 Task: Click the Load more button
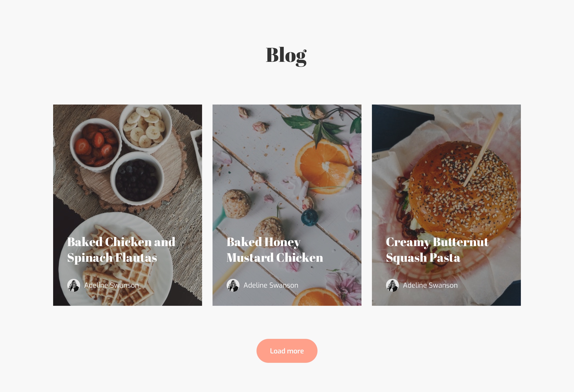click(287, 351)
